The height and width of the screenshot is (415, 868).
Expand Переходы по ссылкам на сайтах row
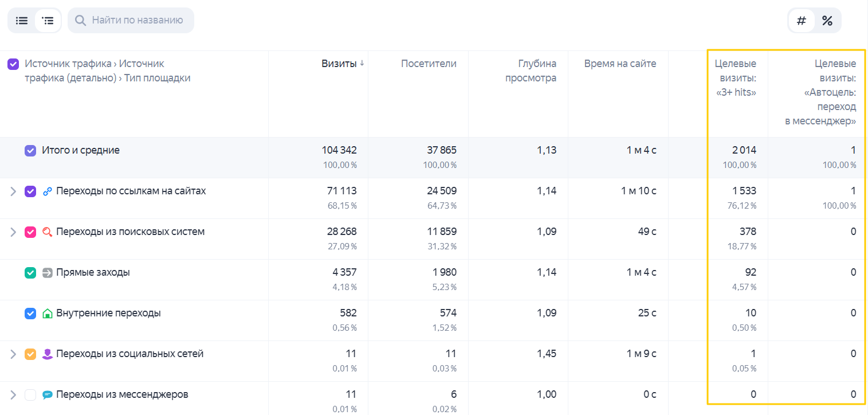[13, 191]
